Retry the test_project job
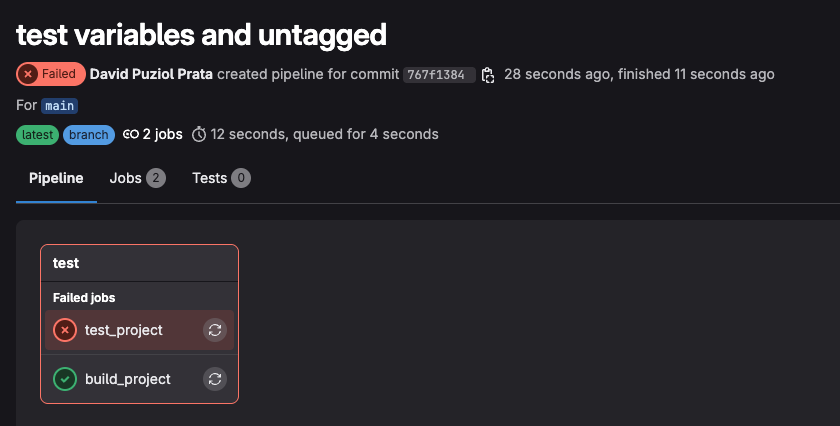This screenshot has width=840, height=426. coord(215,330)
